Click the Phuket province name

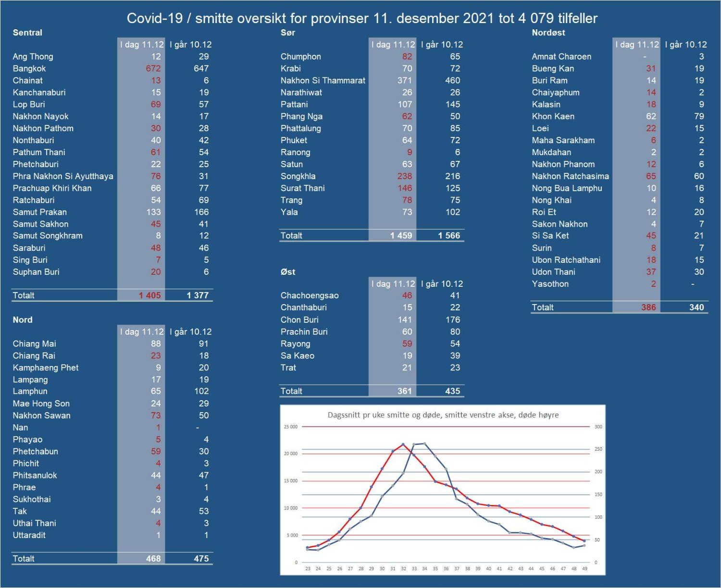pyautogui.click(x=294, y=140)
